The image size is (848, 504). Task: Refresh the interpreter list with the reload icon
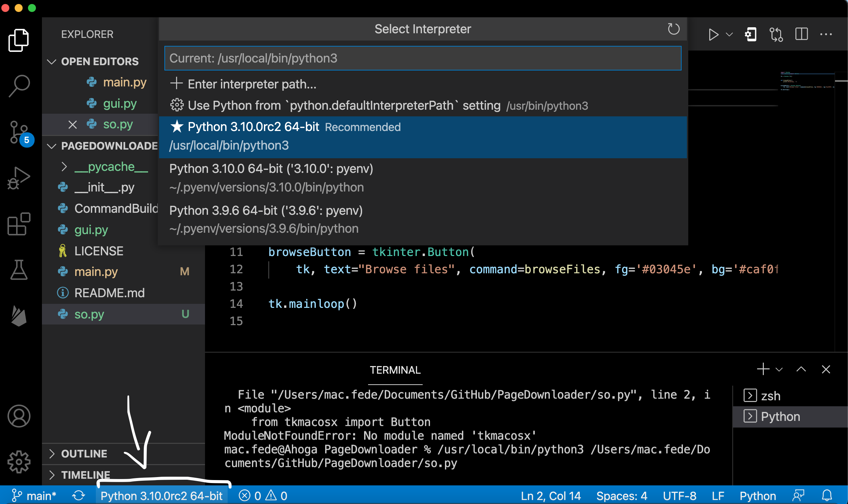(674, 30)
